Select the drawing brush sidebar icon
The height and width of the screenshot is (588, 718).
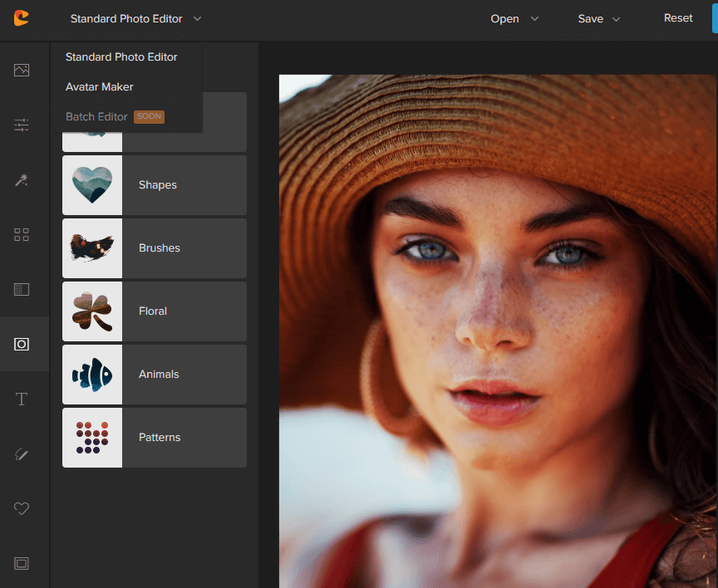[x=22, y=453]
